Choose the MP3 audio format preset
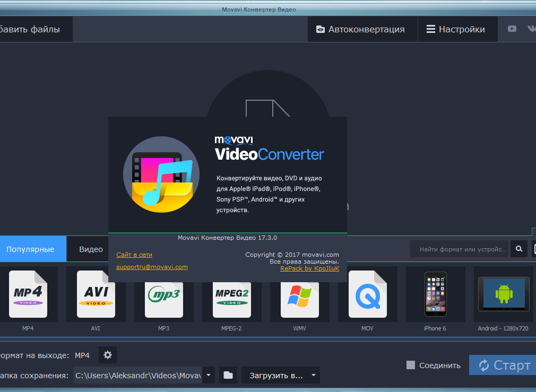The image size is (536, 392). coord(164,301)
